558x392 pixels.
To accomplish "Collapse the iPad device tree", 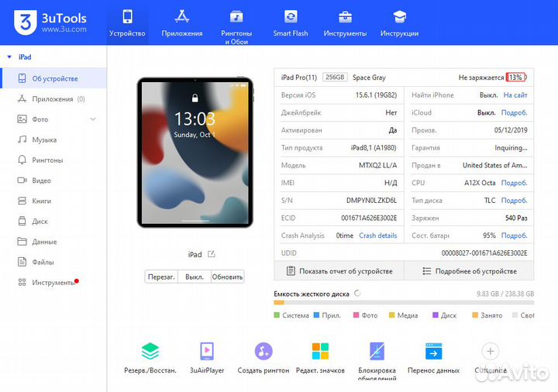I will [9, 57].
